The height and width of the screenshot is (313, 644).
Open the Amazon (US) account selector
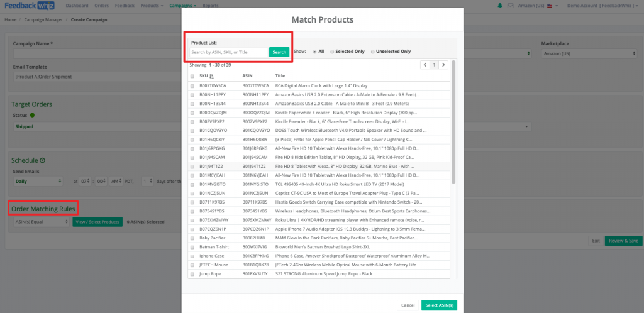[538, 6]
